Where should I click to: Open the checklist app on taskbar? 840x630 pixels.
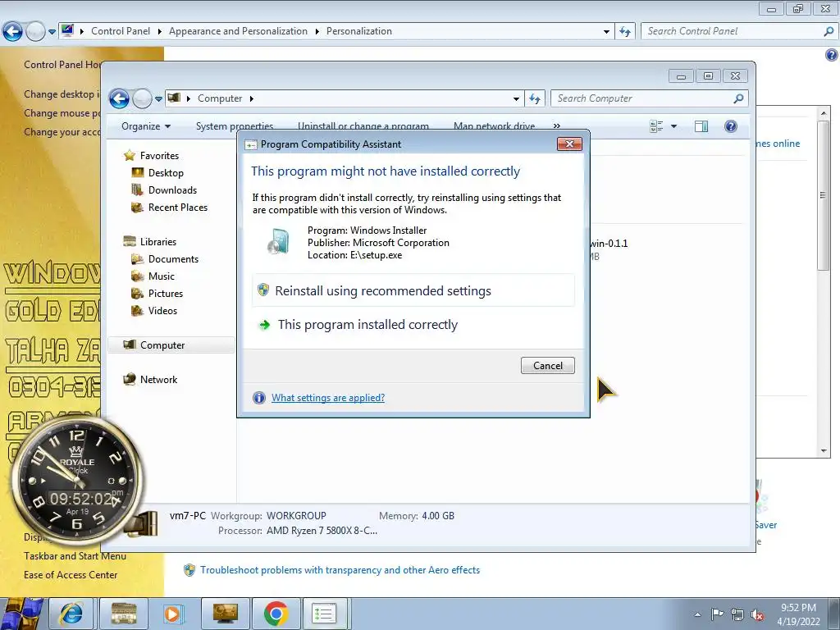coord(325,614)
